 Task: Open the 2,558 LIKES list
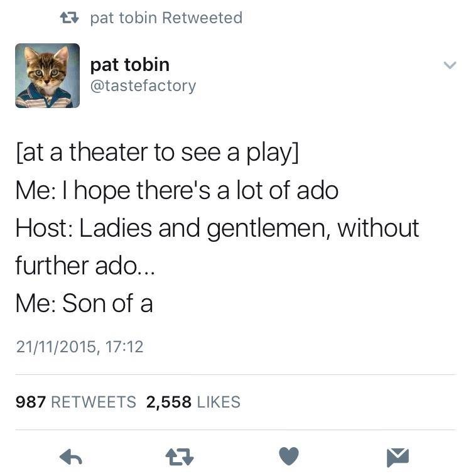pyautogui.click(x=193, y=402)
